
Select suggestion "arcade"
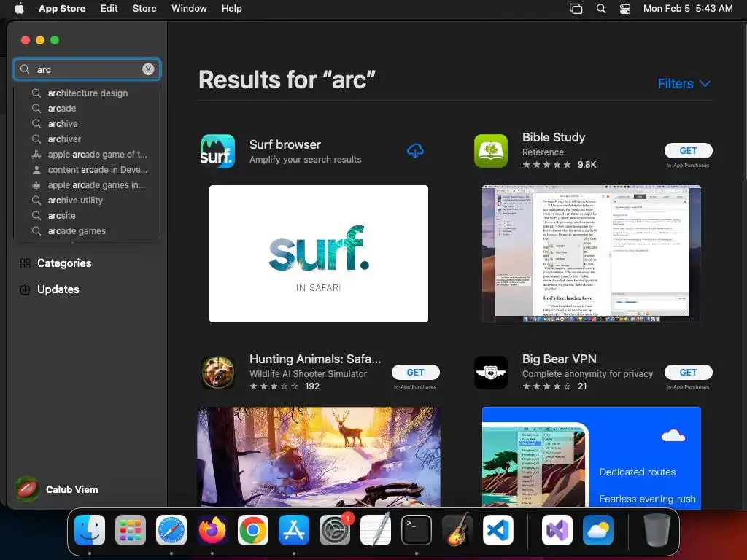pyautogui.click(x=88, y=109)
